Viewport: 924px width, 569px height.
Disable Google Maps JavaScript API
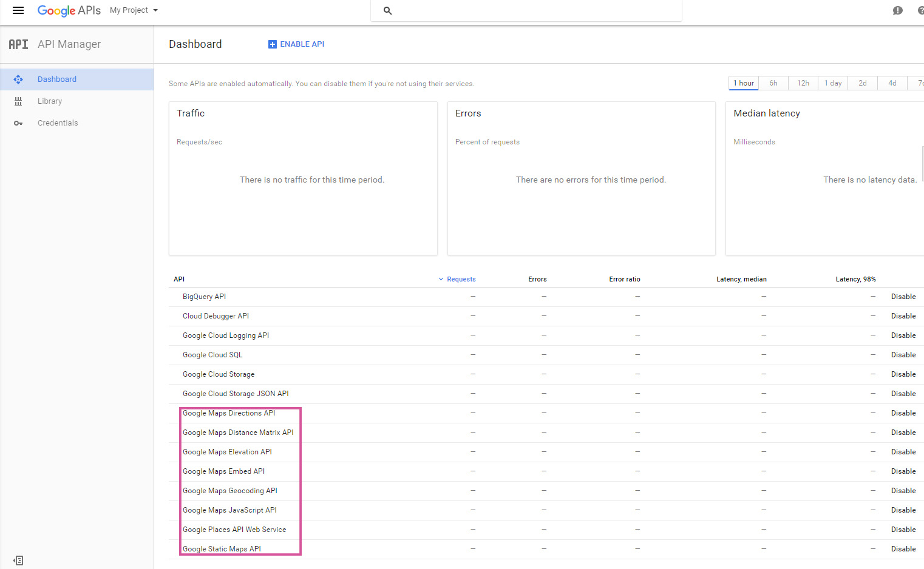click(x=903, y=510)
